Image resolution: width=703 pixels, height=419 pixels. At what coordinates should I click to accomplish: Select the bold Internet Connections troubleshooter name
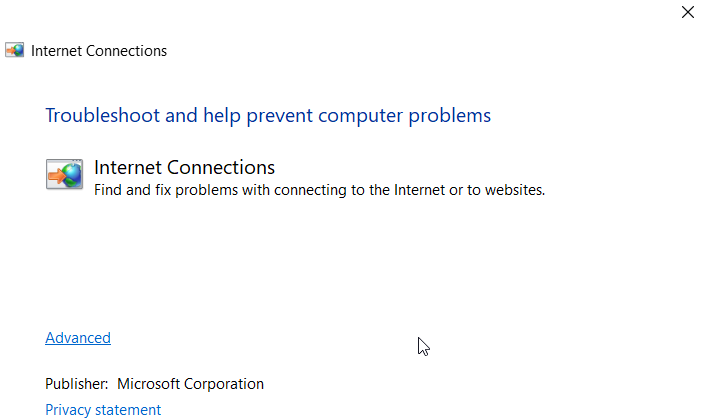point(184,167)
